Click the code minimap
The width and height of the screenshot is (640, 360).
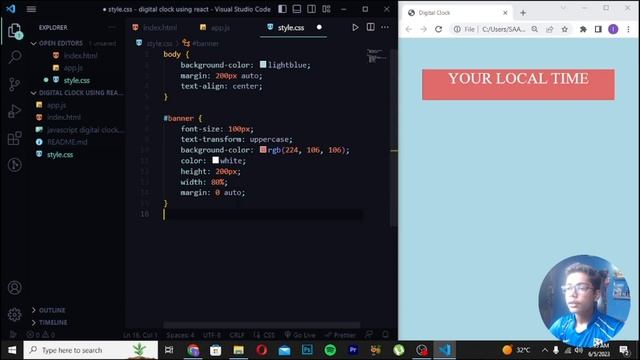[x=376, y=56]
